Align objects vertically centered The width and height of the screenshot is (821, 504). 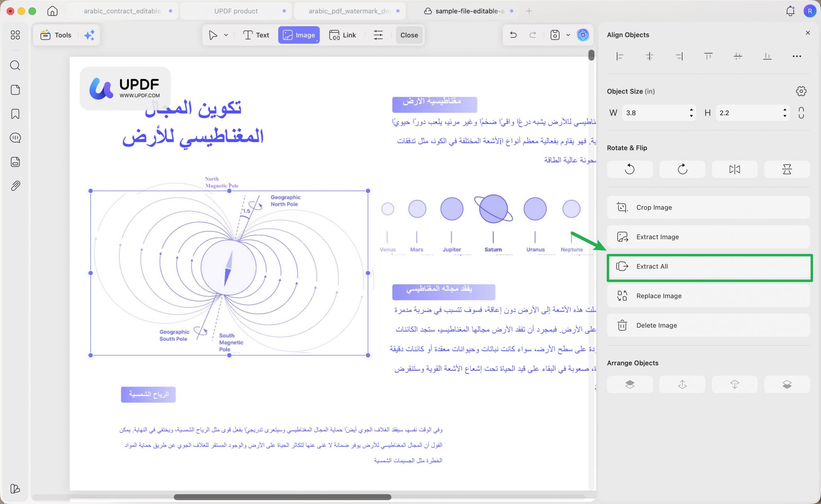pyautogui.click(x=738, y=56)
